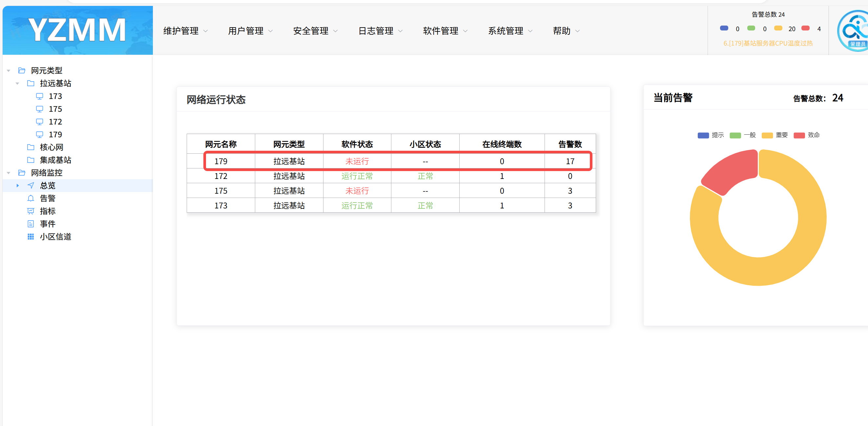Click the scrolling CPU温度过热 alarm message
Image resolution: width=868 pixels, height=426 pixels.
[x=768, y=43]
